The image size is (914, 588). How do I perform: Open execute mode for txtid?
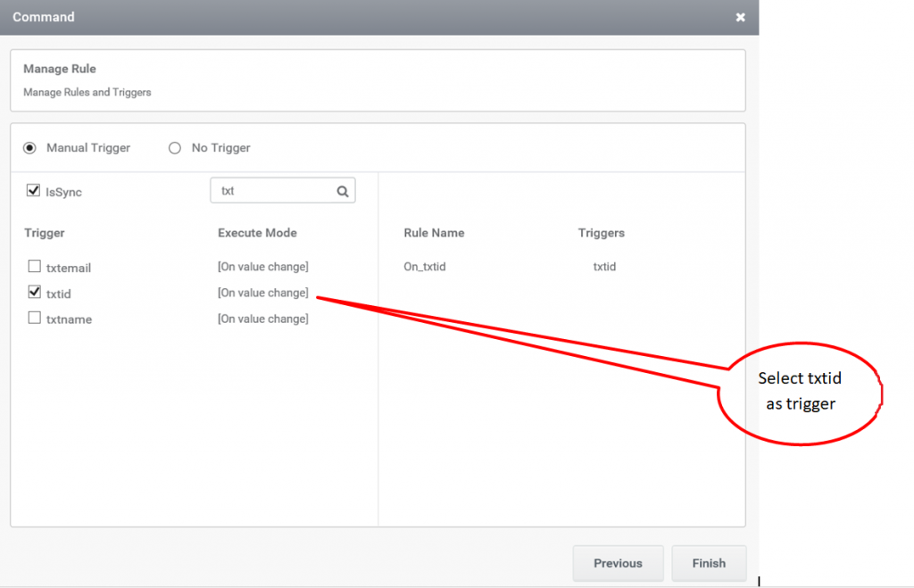263,293
